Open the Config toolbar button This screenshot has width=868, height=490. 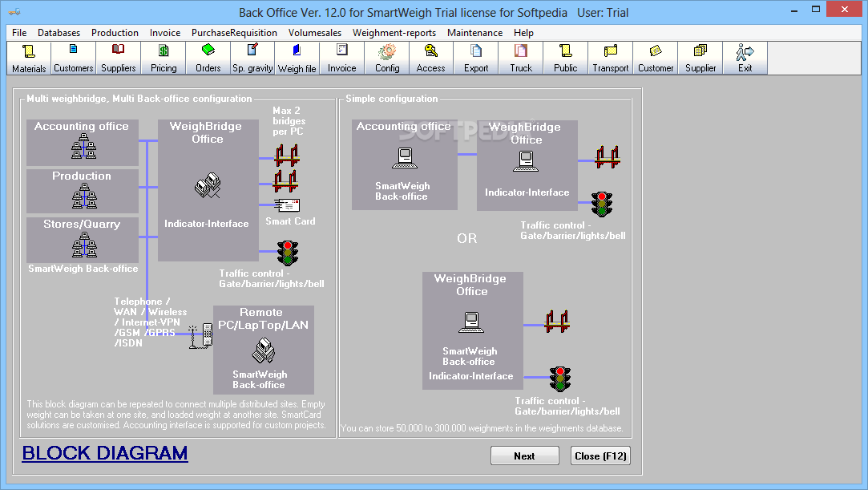[387, 58]
